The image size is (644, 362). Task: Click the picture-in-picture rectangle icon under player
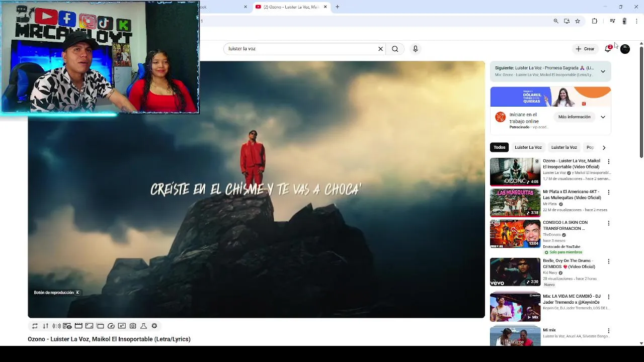tap(89, 326)
